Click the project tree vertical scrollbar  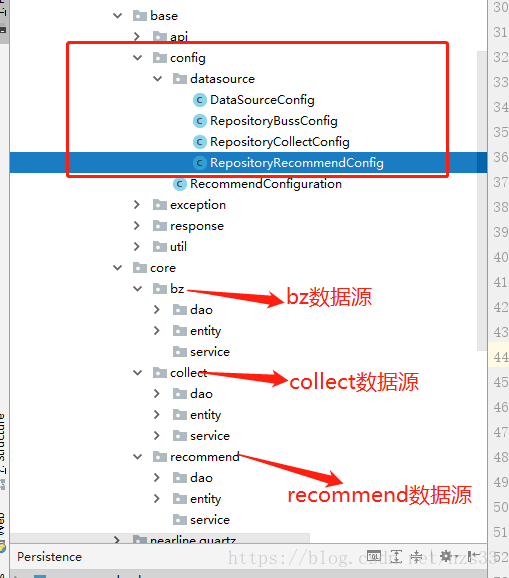tap(482, 201)
